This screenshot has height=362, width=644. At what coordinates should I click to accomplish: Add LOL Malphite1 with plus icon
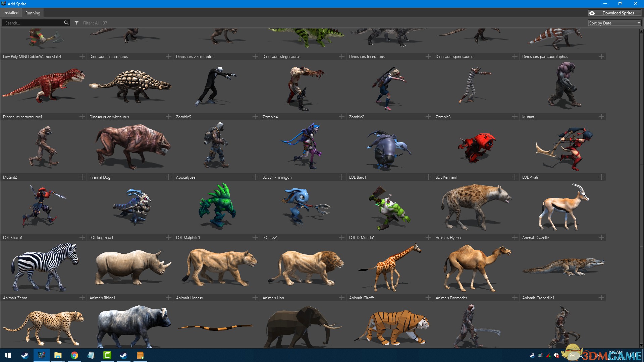coord(255,237)
